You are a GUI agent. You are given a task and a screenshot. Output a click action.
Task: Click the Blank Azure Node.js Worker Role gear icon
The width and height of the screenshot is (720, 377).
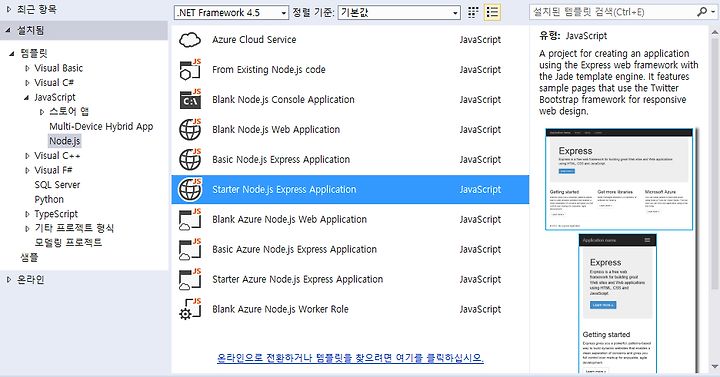(190, 309)
